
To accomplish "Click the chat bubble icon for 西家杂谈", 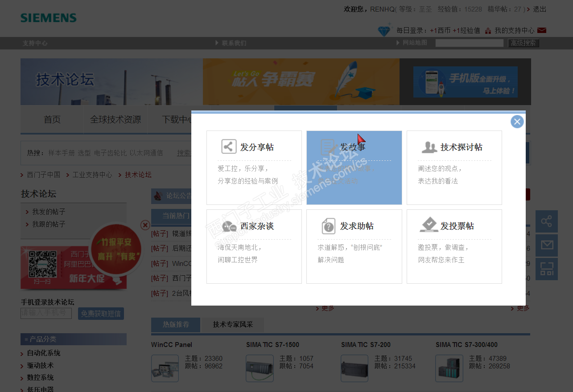I will pyautogui.click(x=229, y=226).
